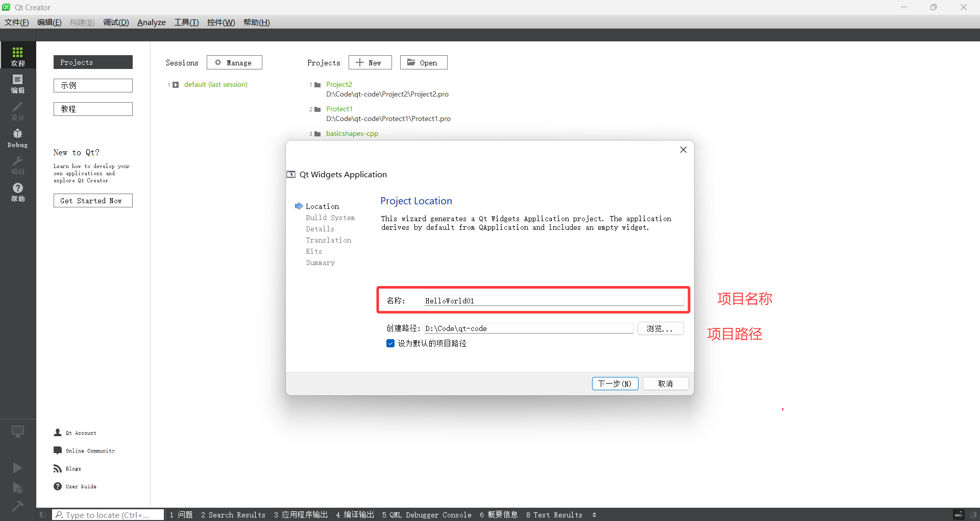Viewport: 980px width, 521px height.
Task: Open basicshapes-cpp recent project link
Action: [x=352, y=134]
